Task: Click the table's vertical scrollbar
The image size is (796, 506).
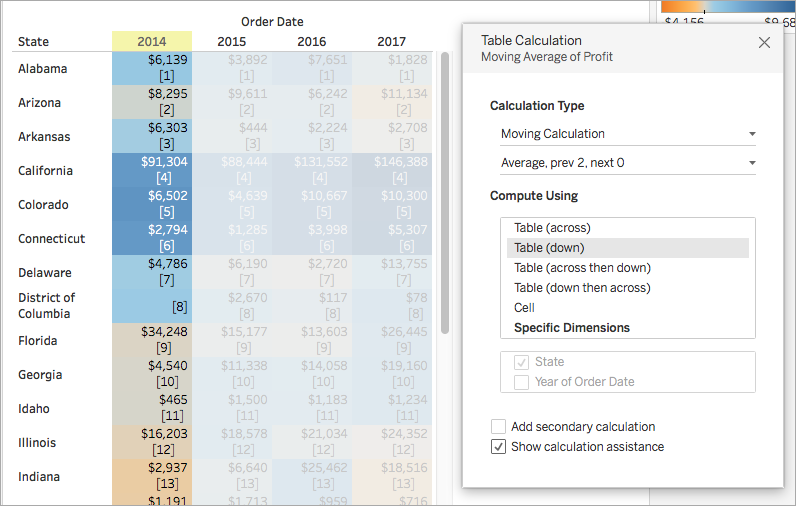Action: point(445,193)
